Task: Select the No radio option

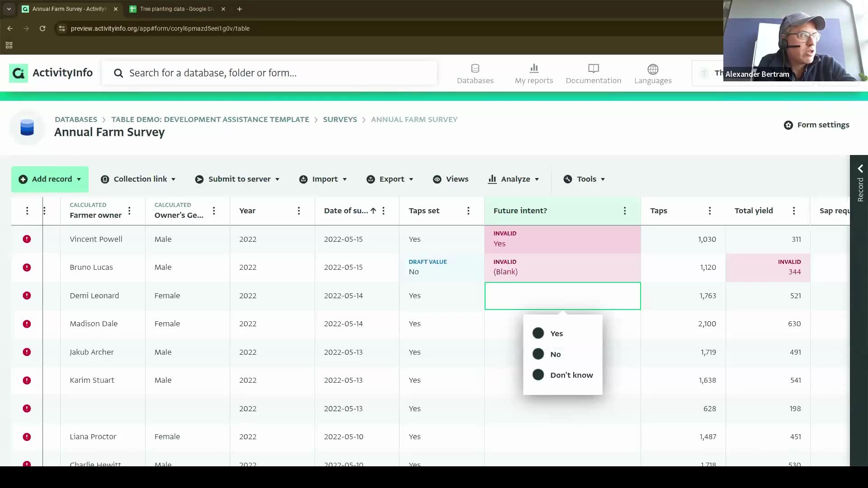Action: (x=538, y=354)
